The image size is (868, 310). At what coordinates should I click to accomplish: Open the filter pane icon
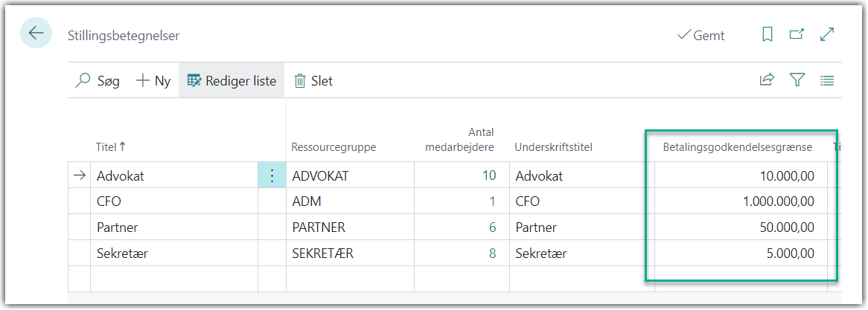coord(797,80)
